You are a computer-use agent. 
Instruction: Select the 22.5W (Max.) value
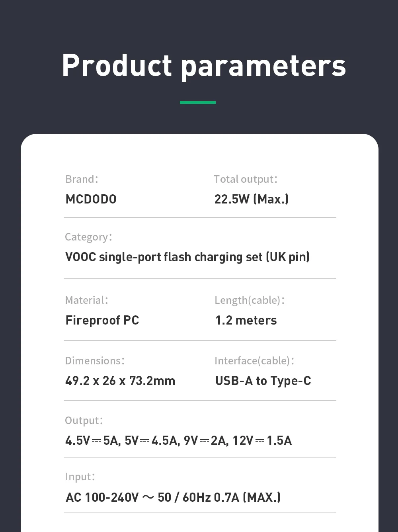(x=251, y=199)
